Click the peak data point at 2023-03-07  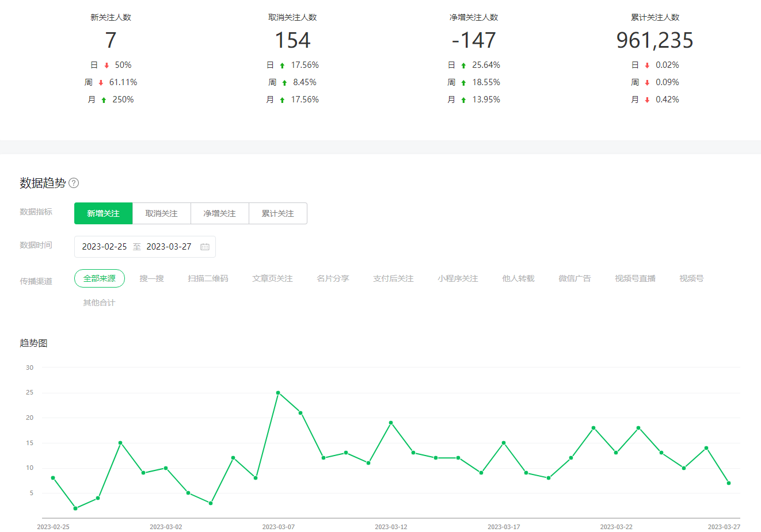278,393
